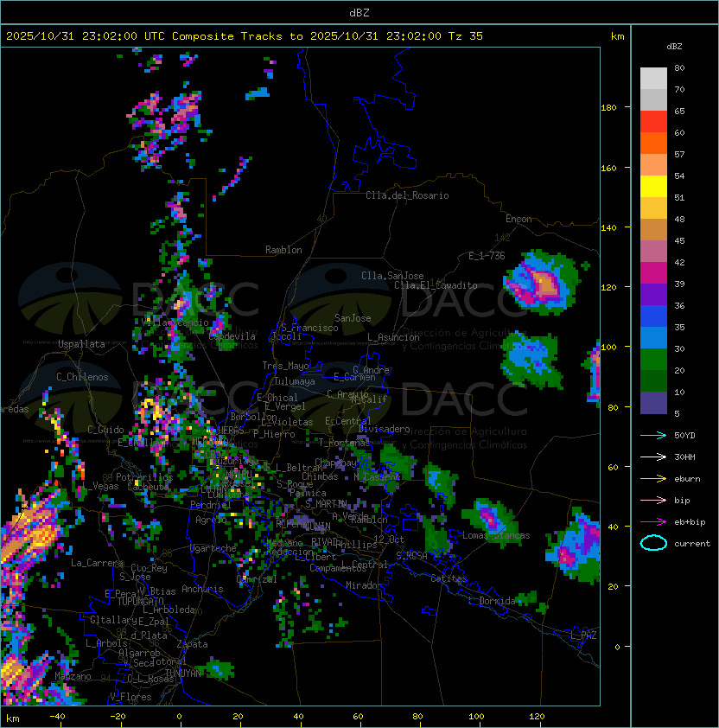Select the dark orange 60 dBZ swatch
The height and width of the screenshot is (728, 719).
(x=653, y=143)
